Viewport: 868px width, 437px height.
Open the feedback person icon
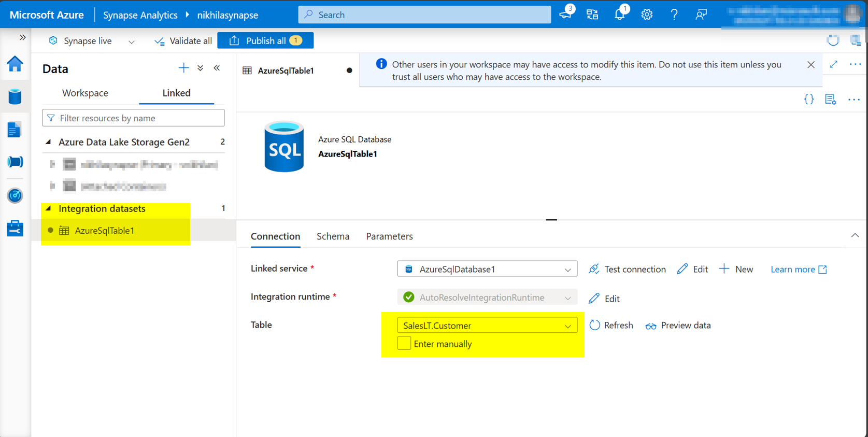[x=701, y=15]
